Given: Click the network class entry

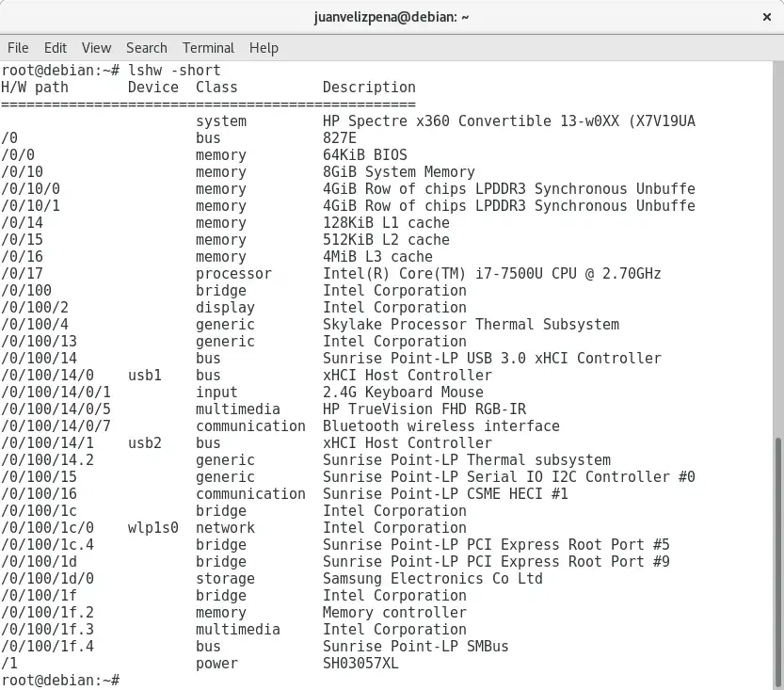Looking at the screenshot, I should [x=225, y=528].
